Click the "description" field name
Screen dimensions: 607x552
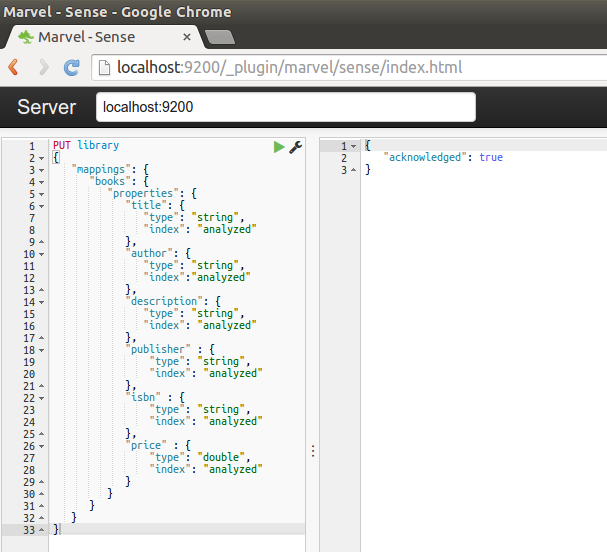point(164,302)
